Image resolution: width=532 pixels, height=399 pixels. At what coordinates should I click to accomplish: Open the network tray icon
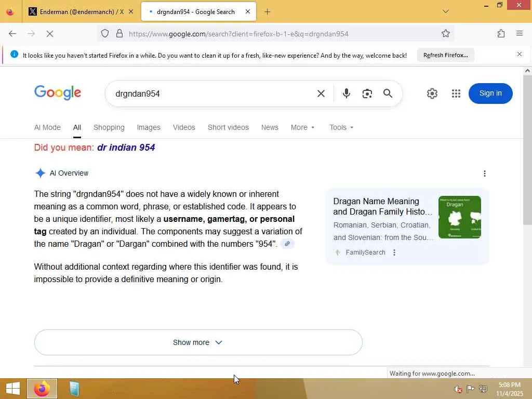483,389
